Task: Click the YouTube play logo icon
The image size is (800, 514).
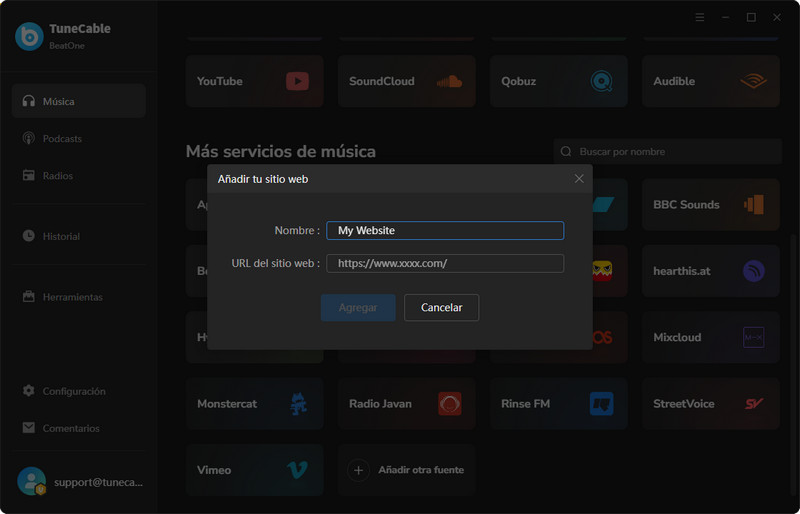Action: [x=297, y=81]
